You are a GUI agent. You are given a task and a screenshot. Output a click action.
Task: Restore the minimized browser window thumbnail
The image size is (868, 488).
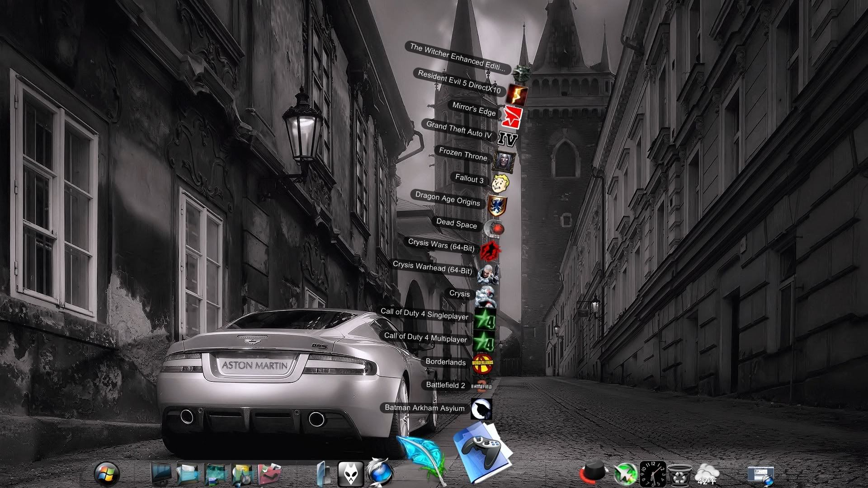point(761,476)
